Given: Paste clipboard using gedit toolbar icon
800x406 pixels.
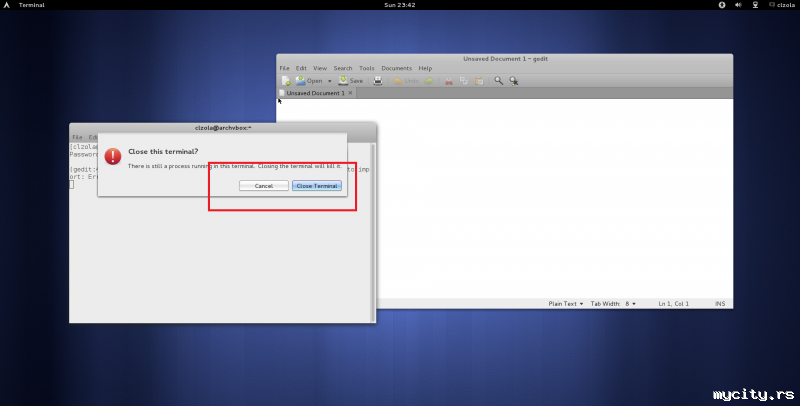Looking at the screenshot, I should tap(479, 81).
